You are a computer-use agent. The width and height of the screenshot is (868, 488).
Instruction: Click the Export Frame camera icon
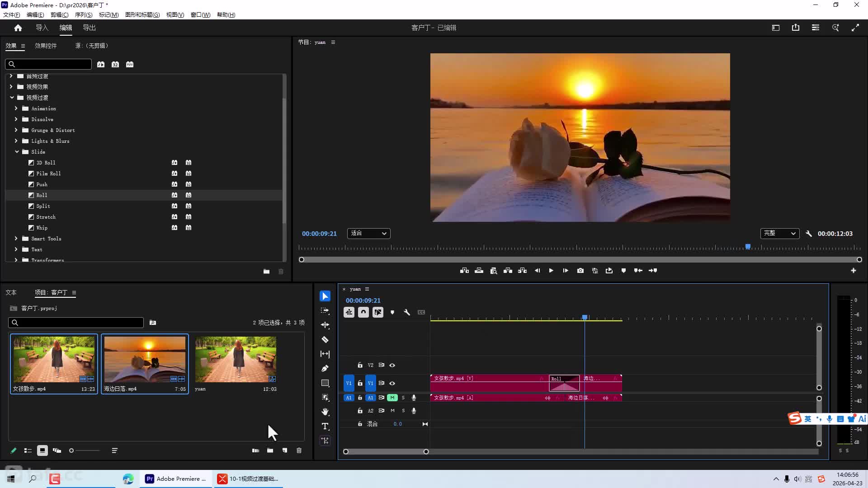pyautogui.click(x=580, y=271)
